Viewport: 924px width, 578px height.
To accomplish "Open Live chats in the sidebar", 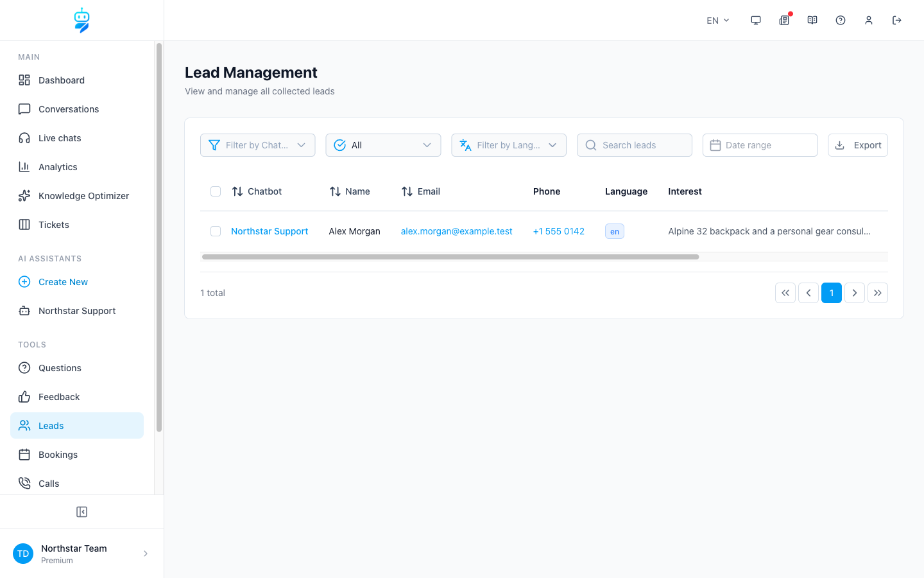I will tap(77, 138).
